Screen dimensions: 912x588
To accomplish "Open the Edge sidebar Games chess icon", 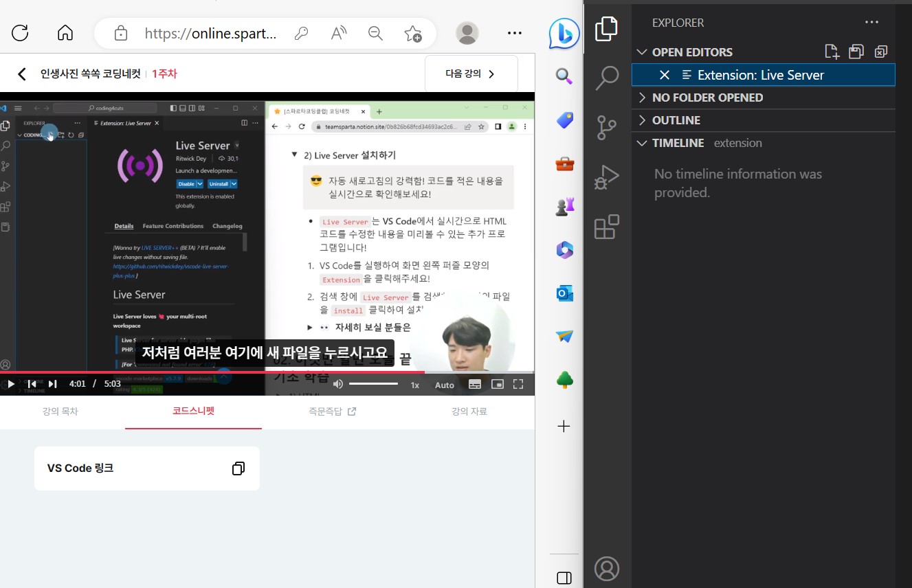I will pyautogui.click(x=564, y=207).
